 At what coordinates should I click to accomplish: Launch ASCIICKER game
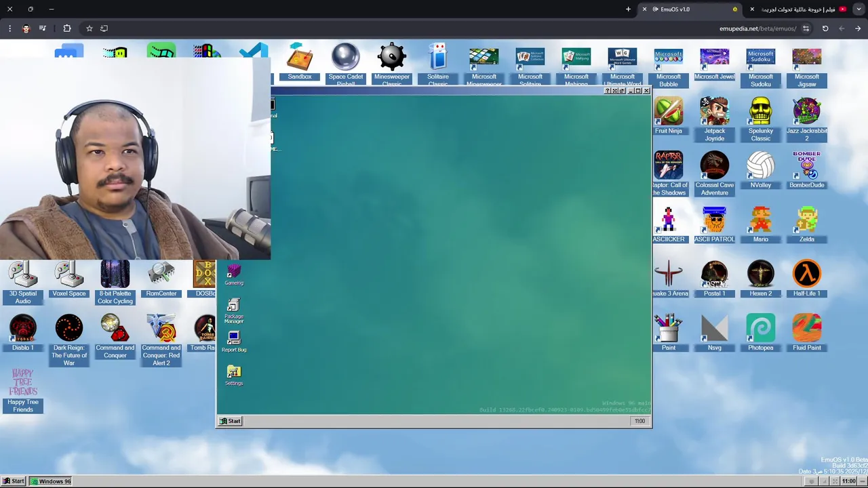(669, 224)
